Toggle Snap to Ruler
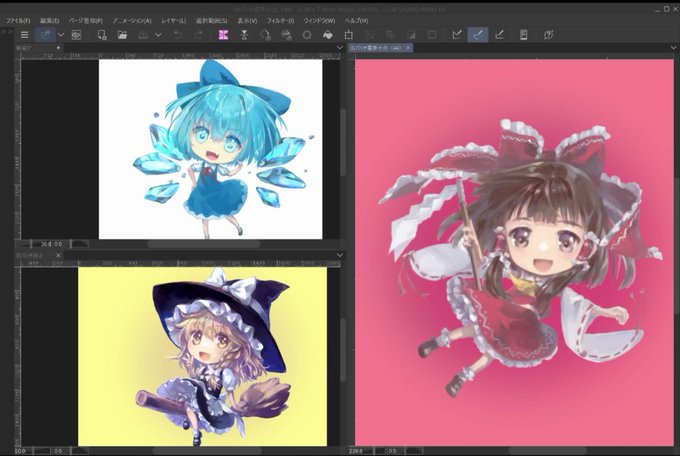The image size is (680, 456). tap(457, 35)
